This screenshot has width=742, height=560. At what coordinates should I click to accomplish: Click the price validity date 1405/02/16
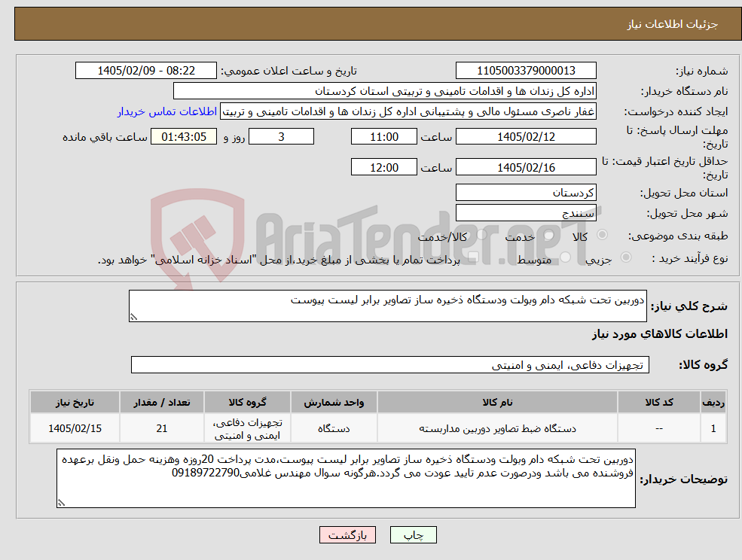coord(526,167)
